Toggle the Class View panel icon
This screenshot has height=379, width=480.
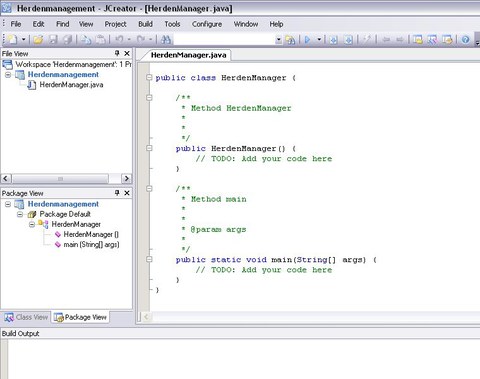(432, 40)
